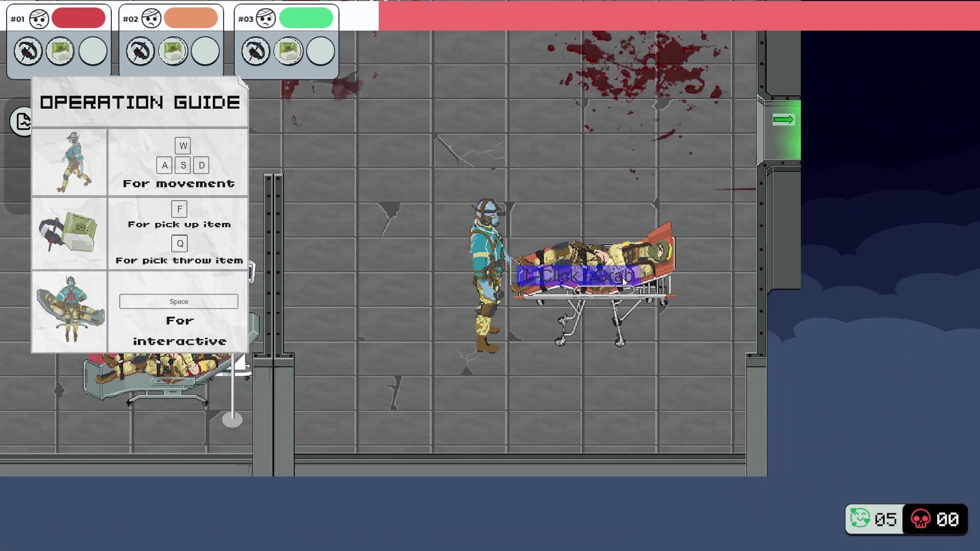Select patient #02 empty item slot

pos(205,51)
